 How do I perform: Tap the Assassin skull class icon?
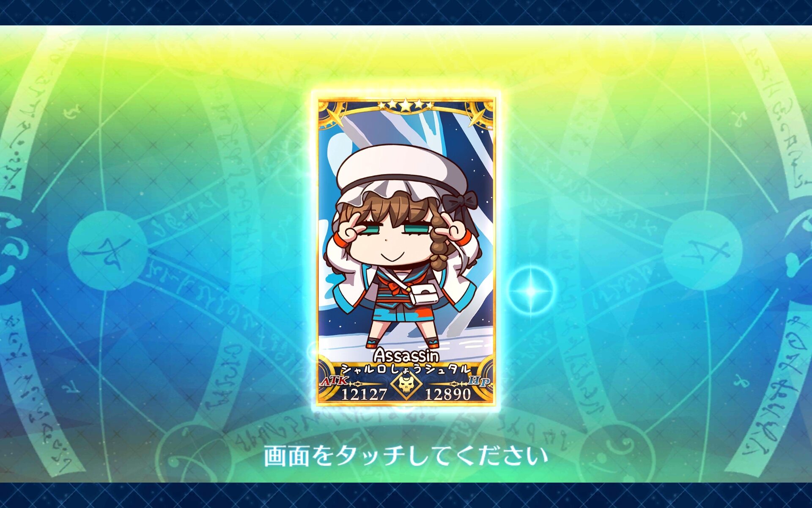[x=406, y=386]
